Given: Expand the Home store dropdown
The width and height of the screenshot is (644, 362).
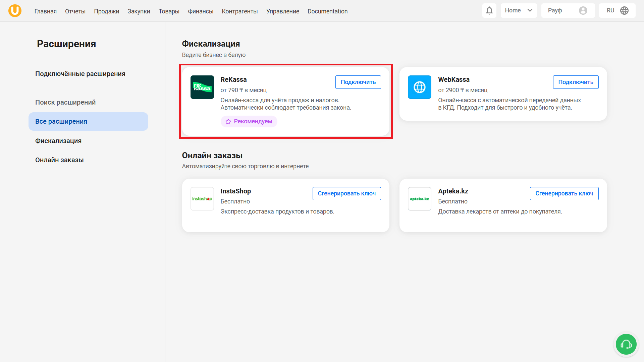Looking at the screenshot, I should pyautogui.click(x=519, y=11).
